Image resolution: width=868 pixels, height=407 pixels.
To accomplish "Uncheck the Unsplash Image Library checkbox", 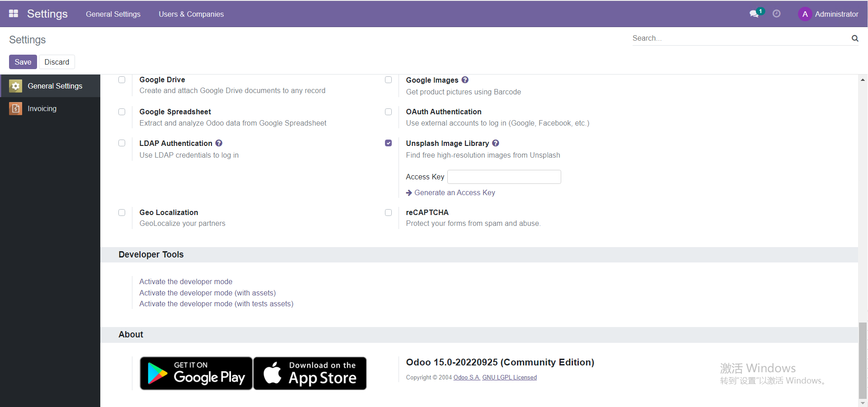I will (x=388, y=143).
